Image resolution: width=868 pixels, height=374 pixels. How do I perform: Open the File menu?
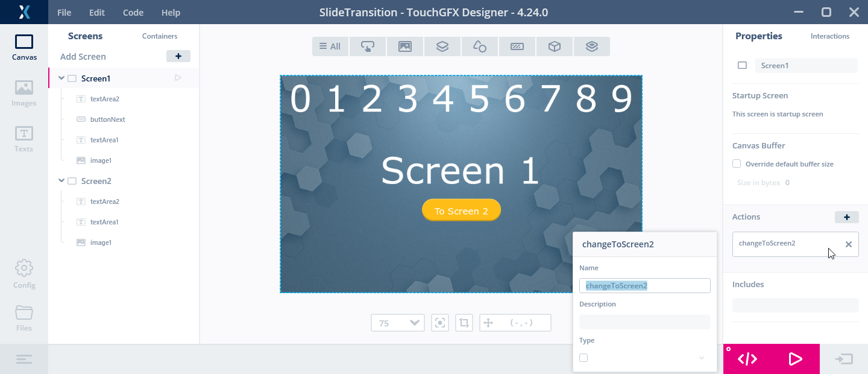pyautogui.click(x=64, y=13)
